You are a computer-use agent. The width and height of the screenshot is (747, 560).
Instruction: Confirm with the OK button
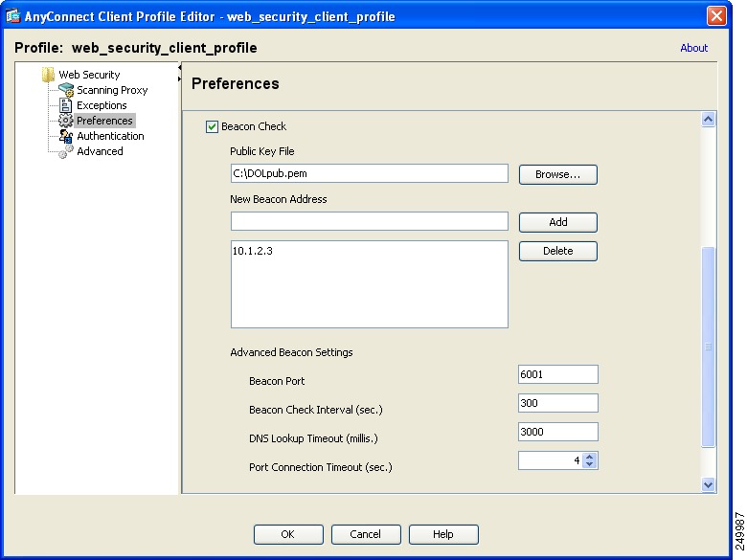[x=288, y=534]
